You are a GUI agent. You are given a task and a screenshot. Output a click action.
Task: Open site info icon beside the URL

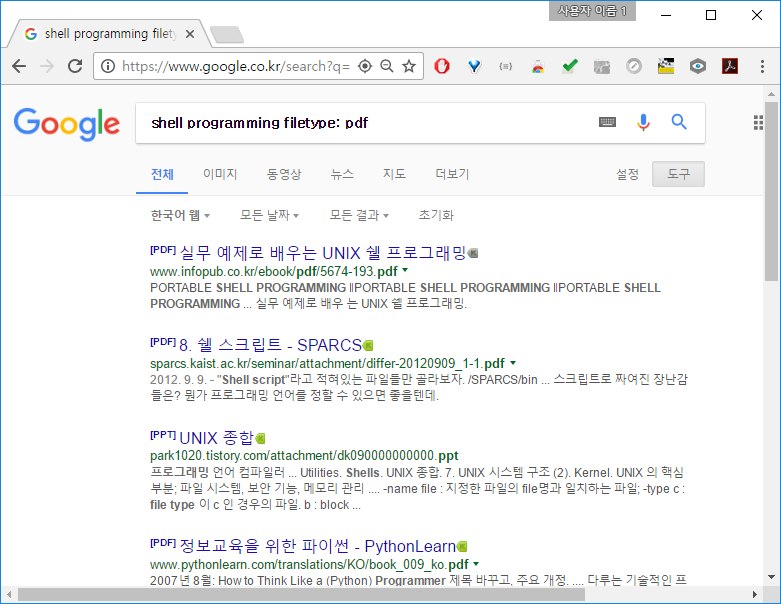click(x=108, y=66)
